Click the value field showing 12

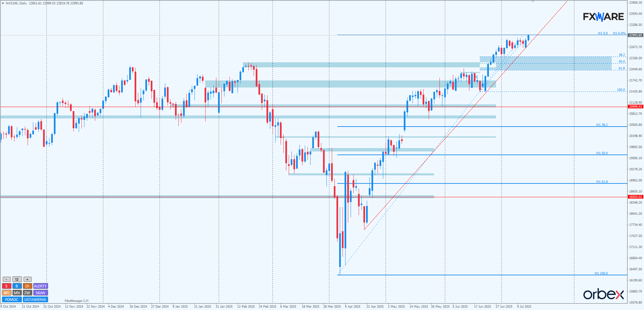click(x=17, y=279)
